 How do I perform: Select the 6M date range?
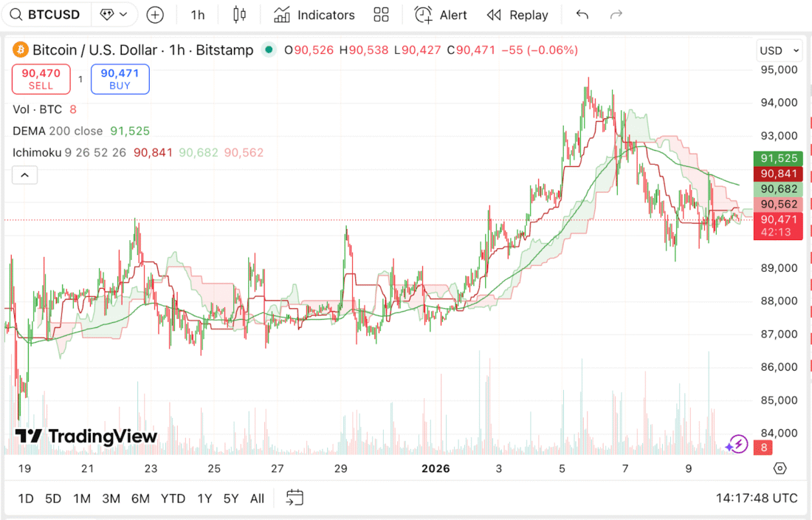140,499
